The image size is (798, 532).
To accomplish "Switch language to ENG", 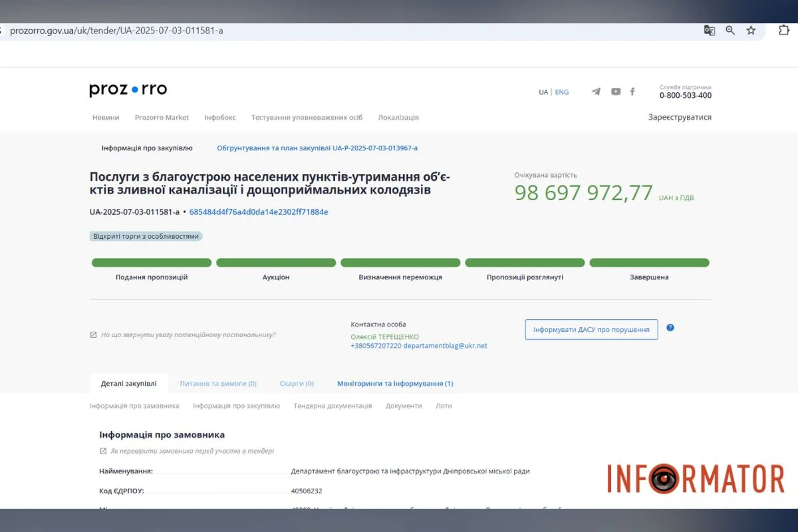I will [562, 92].
